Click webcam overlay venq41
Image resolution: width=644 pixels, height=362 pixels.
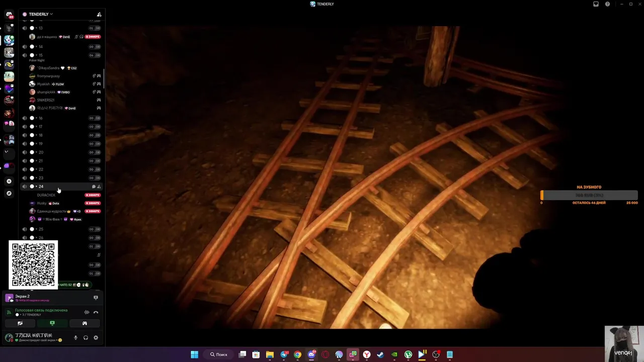[x=624, y=344]
